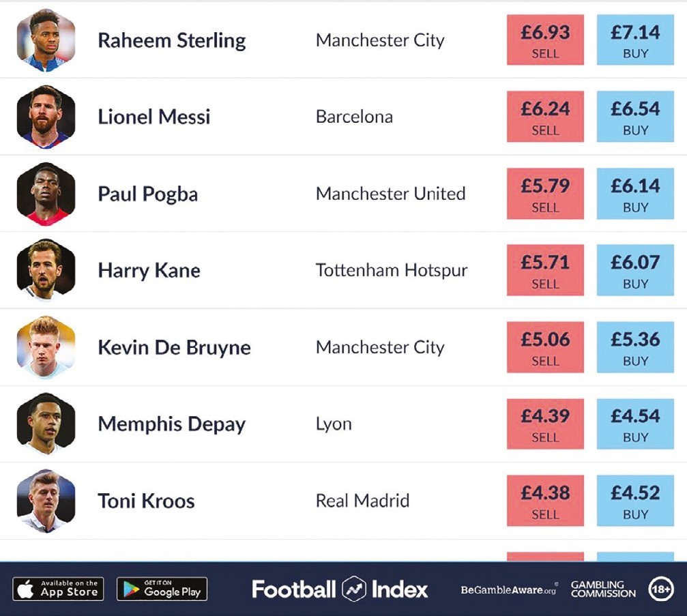Click Raheem Sterling's player avatar
Viewport: 687px width, 616px height.
tap(46, 40)
